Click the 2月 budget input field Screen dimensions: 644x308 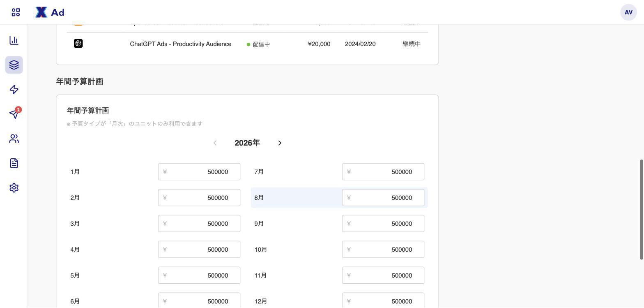(x=199, y=198)
